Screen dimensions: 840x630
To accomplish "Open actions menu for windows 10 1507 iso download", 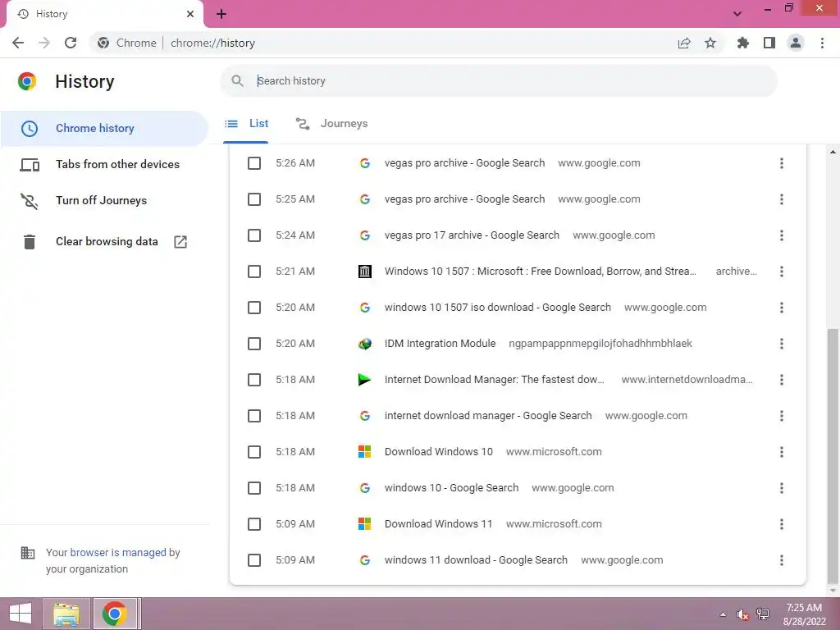I will [x=782, y=308].
